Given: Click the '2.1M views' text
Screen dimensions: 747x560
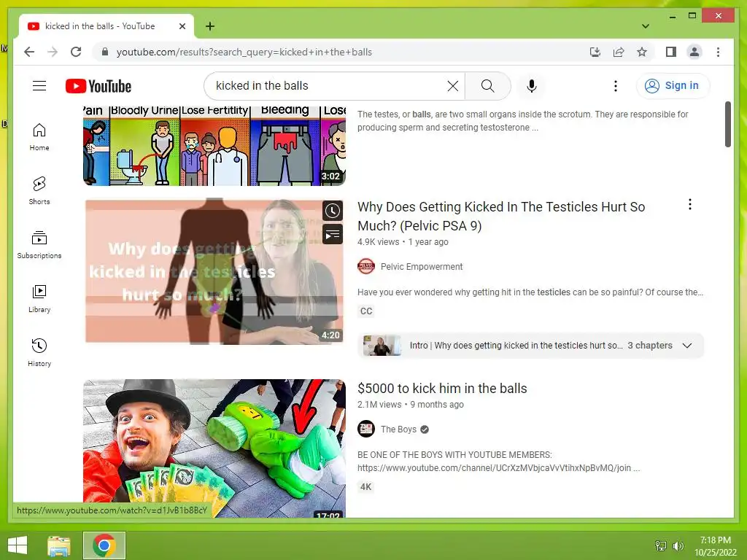Looking at the screenshot, I should pyautogui.click(x=379, y=404).
